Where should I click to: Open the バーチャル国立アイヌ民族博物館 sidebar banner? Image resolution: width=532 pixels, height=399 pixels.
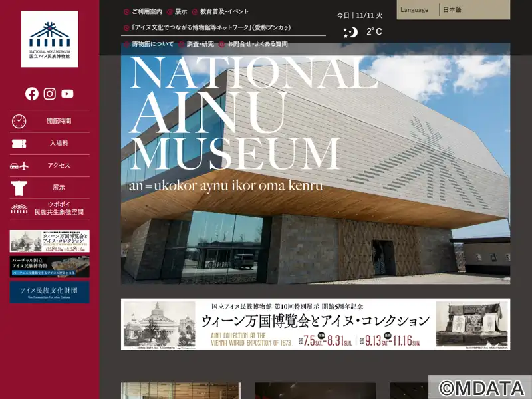pos(49,267)
